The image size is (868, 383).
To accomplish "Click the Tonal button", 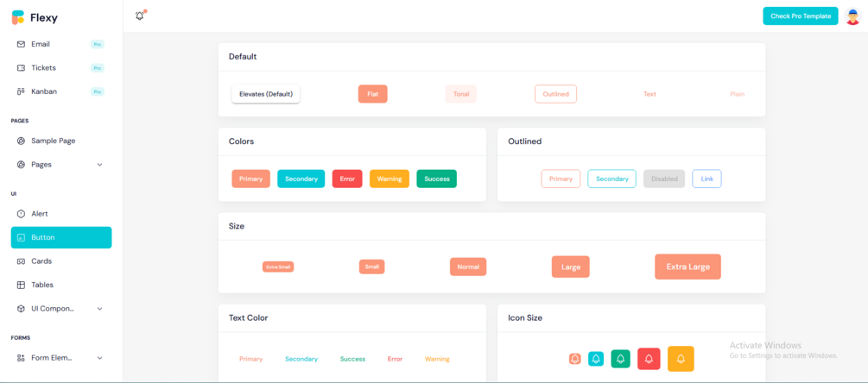I will pyautogui.click(x=461, y=94).
